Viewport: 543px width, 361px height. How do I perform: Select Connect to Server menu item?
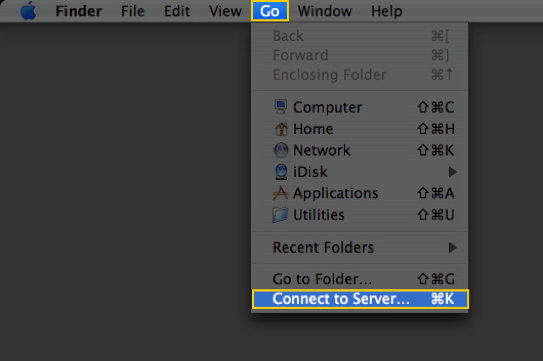tap(360, 299)
